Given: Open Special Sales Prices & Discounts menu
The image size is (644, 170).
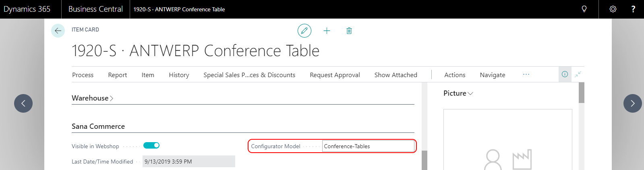Looking at the screenshot, I should tap(249, 75).
